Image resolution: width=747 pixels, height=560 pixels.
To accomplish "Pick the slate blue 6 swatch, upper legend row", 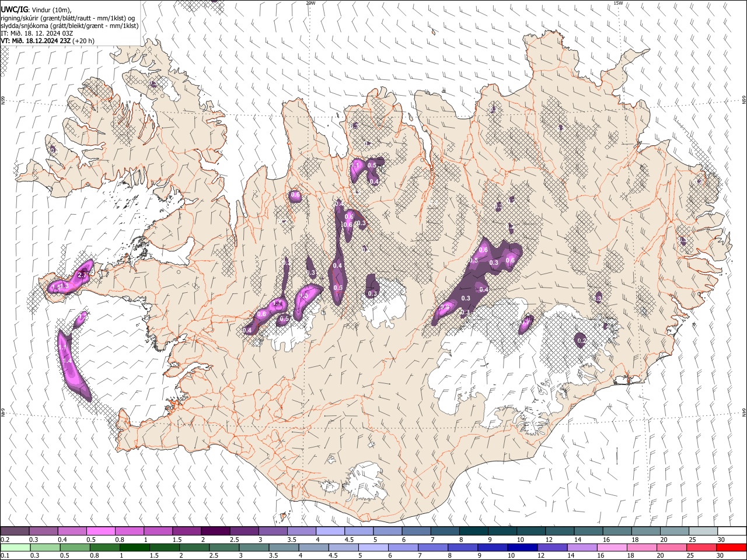I will [417, 531].
